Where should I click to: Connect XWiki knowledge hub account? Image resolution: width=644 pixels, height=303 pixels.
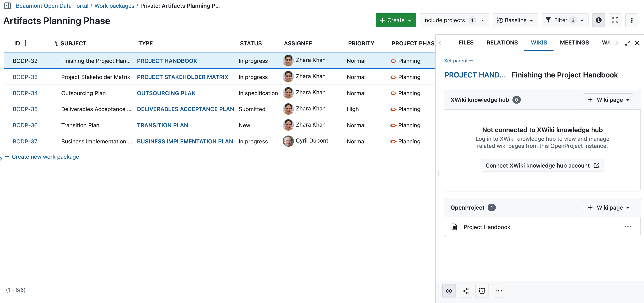[x=542, y=165]
